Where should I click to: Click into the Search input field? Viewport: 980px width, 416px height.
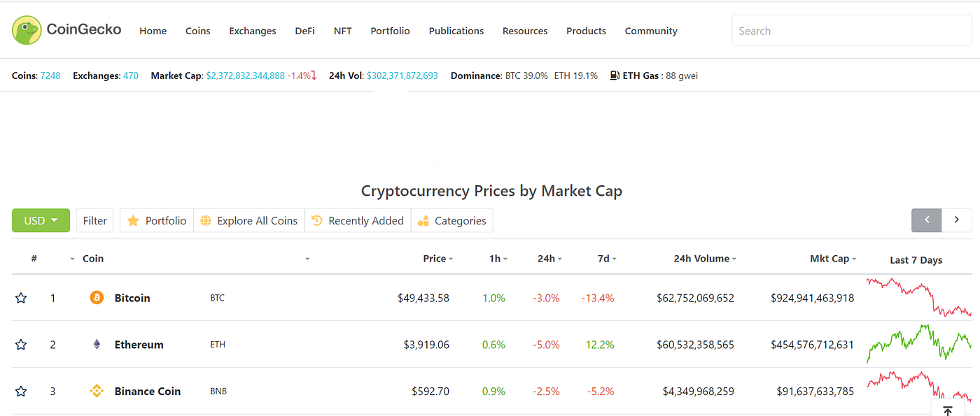click(x=852, y=31)
